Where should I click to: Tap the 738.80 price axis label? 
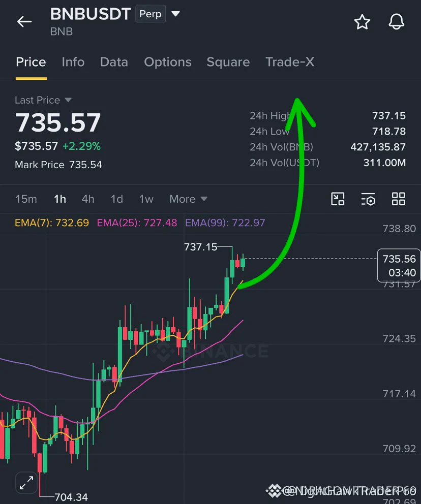399,229
